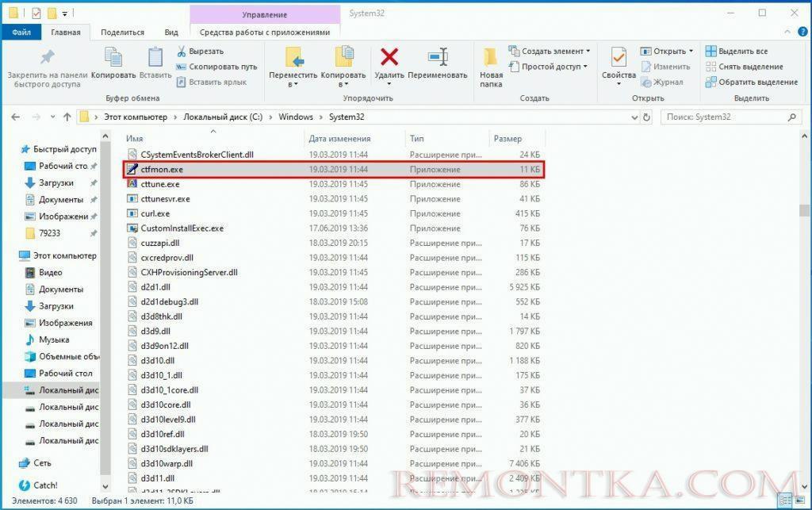This screenshot has width=812, height=510.
Task: Click the search magnifier icon
Action: 792,117
